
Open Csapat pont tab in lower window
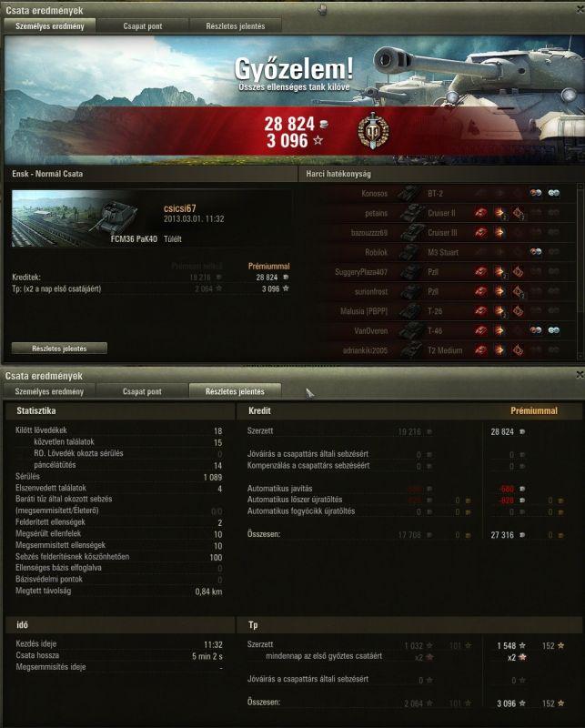pos(142,391)
